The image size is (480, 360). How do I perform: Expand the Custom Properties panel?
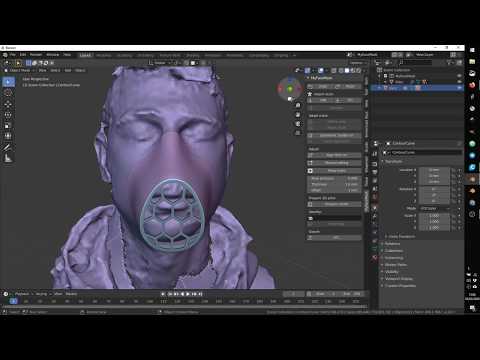[x=400, y=286]
